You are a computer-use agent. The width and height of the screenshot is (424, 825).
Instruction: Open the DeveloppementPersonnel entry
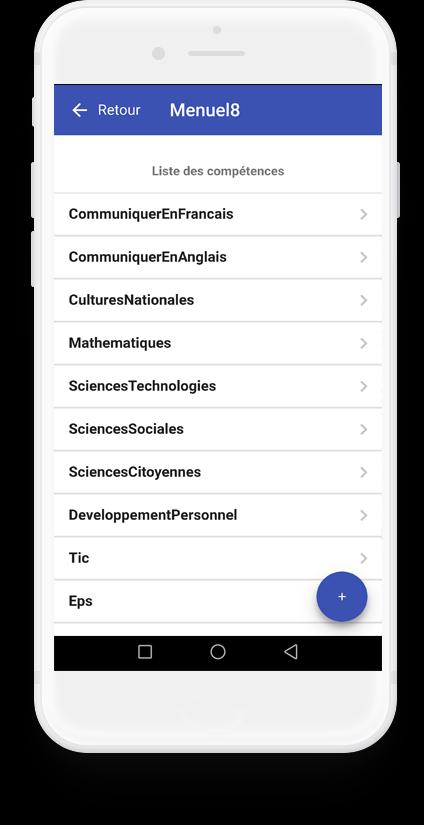(x=218, y=515)
